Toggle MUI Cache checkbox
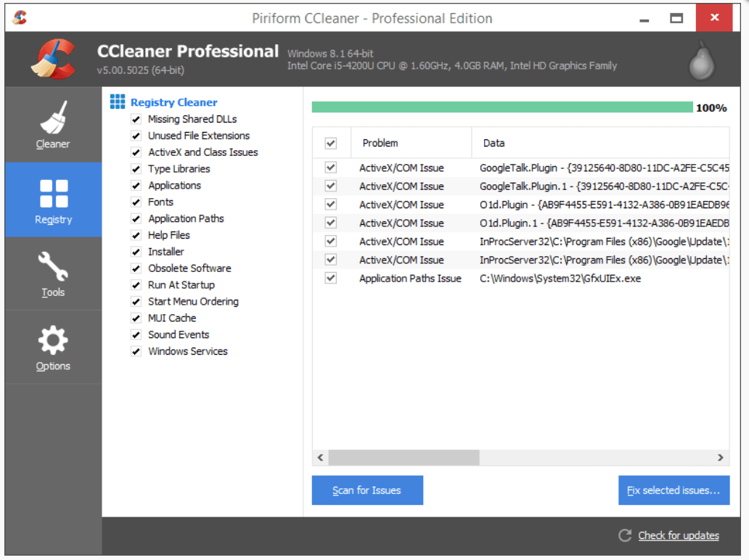The image size is (749, 560). (136, 318)
